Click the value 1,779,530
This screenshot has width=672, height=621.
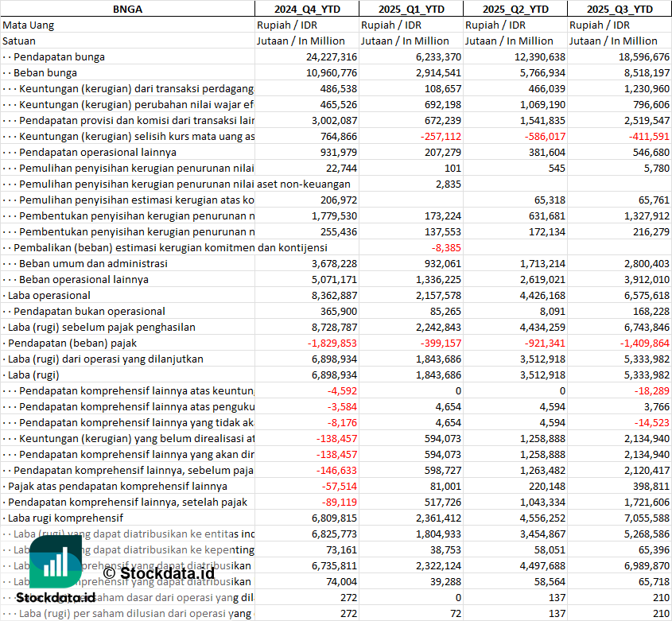pos(334,215)
